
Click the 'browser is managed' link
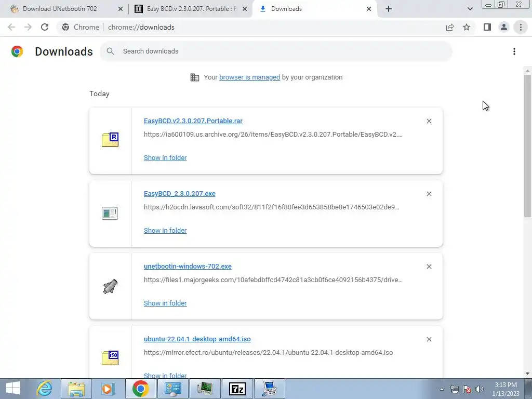[250, 77]
